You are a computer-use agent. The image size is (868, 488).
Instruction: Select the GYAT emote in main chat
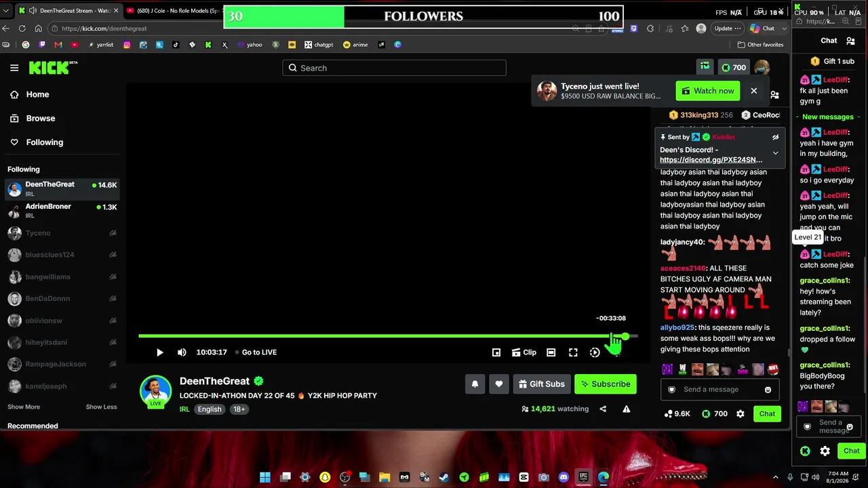tap(668, 369)
